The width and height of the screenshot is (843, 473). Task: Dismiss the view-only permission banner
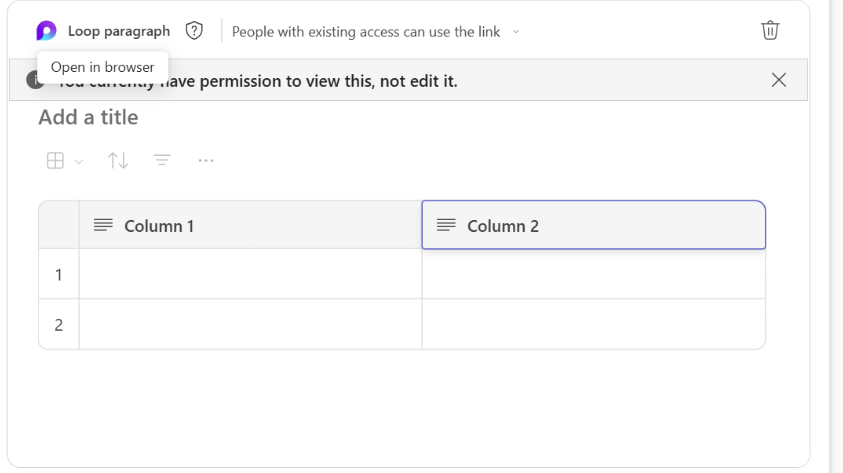(x=779, y=80)
